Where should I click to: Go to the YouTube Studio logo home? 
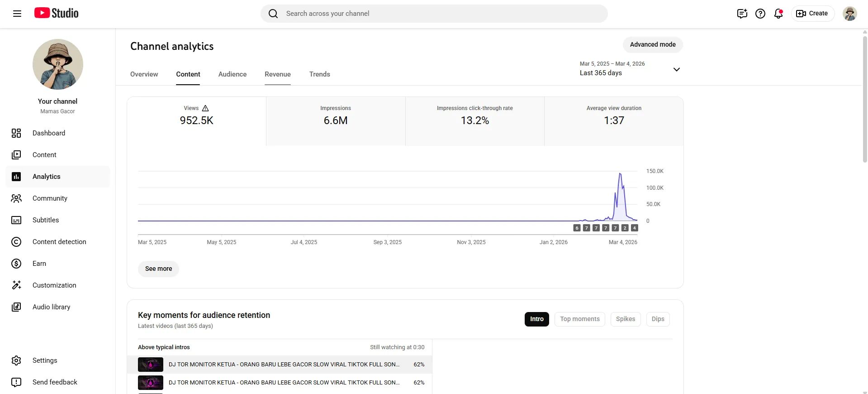point(57,13)
